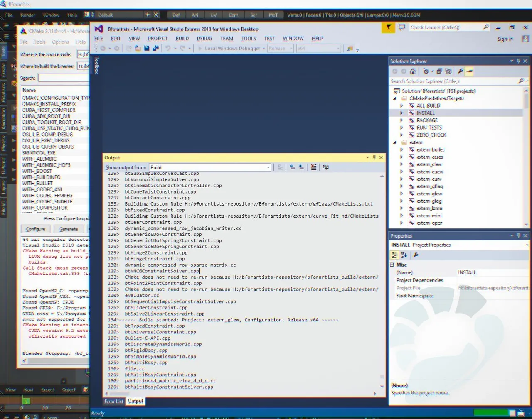The height and width of the screenshot is (419, 532).
Task: Toggle Word Wrap icon in Output panel
Action: click(325, 167)
